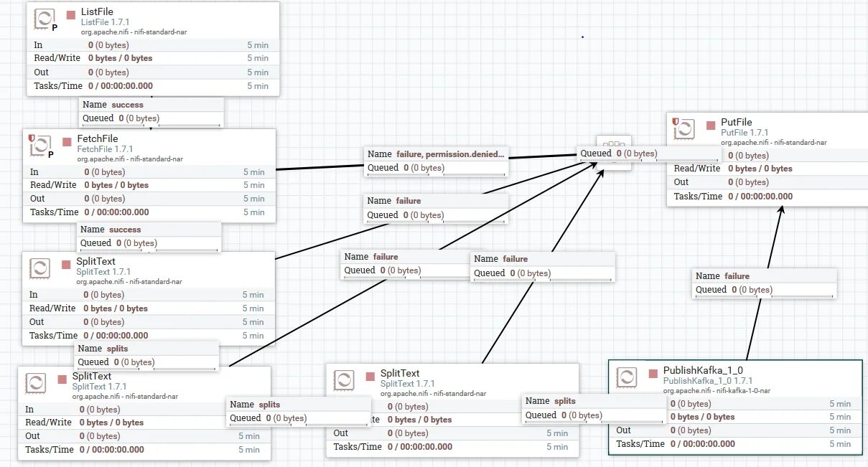Screen dimensions: 868x467
Task: Click the ListFile 'Tasks/Time' statistics row
Action: coord(151,86)
